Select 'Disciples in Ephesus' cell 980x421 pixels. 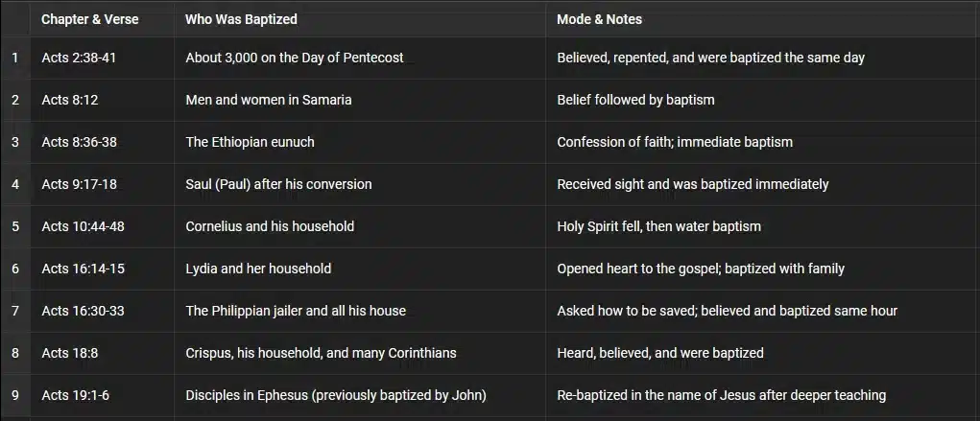[x=336, y=395]
